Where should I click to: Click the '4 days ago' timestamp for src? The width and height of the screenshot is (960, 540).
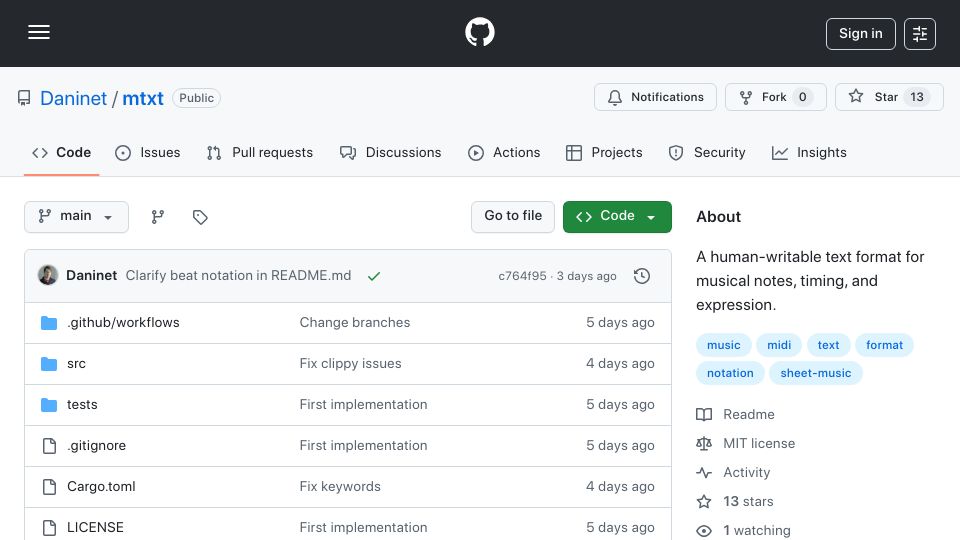[x=620, y=364]
